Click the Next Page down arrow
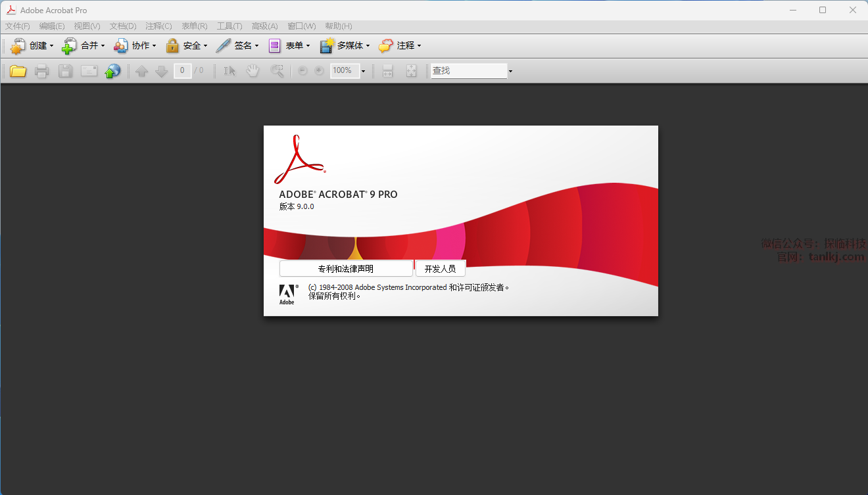 click(x=161, y=71)
